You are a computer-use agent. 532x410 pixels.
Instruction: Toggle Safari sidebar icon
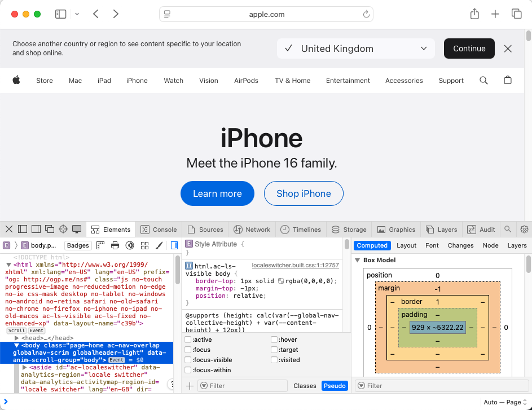(x=60, y=14)
